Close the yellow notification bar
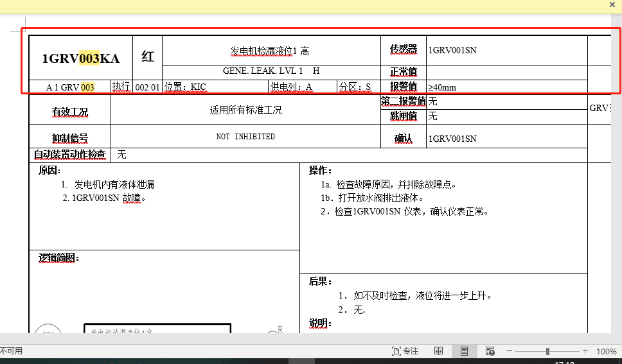Image resolution: width=622 pixels, height=364 pixels. pyautogui.click(x=612, y=4)
